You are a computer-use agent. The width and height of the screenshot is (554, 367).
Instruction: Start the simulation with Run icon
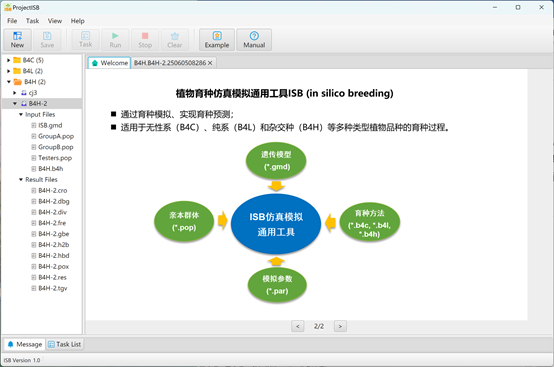pos(115,40)
